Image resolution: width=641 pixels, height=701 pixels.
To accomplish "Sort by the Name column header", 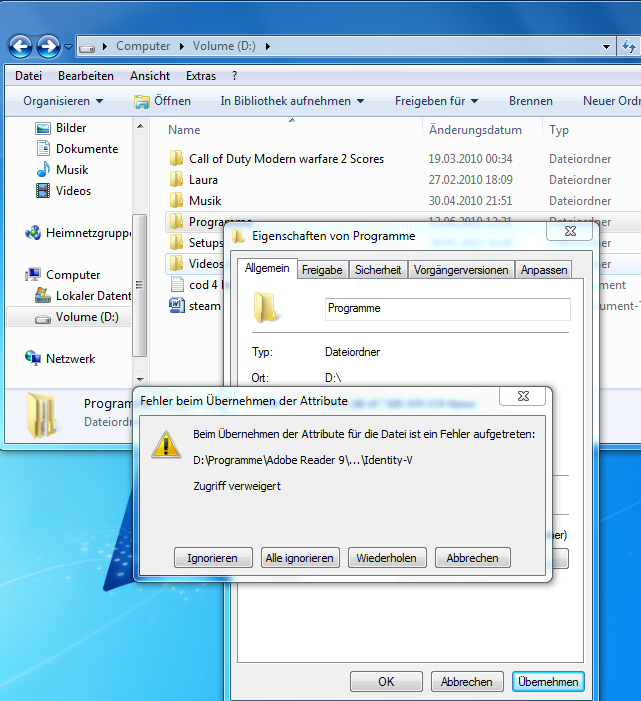I will click(x=184, y=130).
